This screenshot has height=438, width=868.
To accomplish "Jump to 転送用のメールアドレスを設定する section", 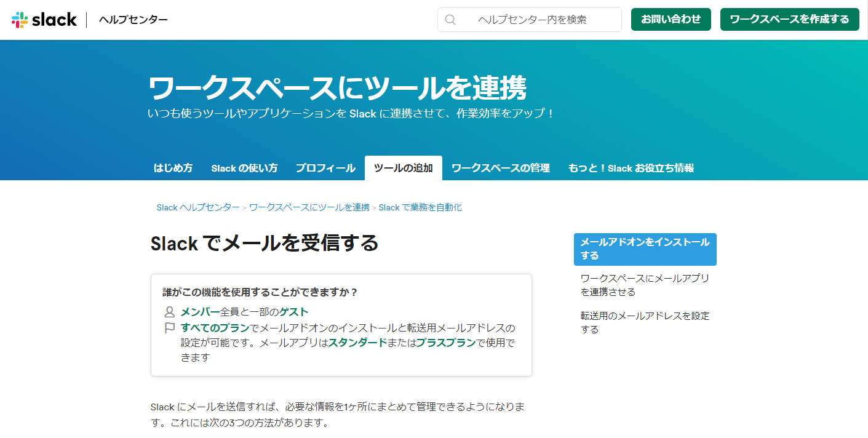I will click(645, 322).
